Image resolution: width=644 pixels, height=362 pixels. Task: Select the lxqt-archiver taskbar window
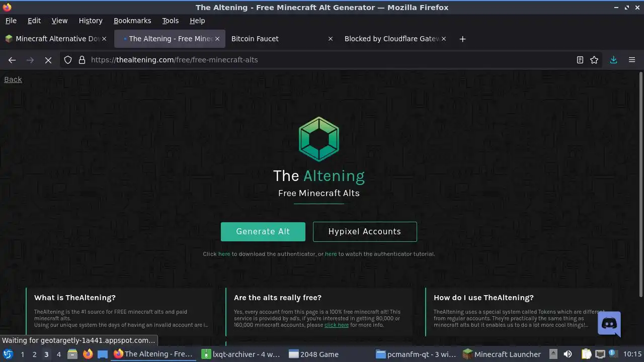(x=241, y=354)
